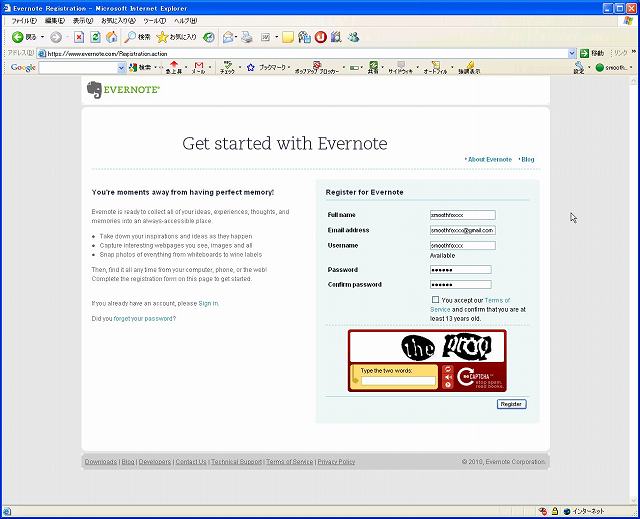Accept the Terms of Service checkbox
The image size is (640, 519).
pyautogui.click(x=436, y=300)
